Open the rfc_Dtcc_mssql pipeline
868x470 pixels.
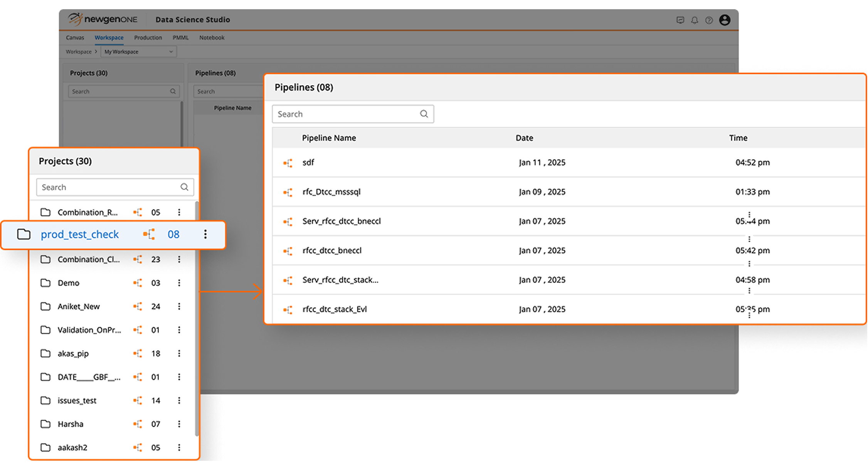(x=331, y=192)
